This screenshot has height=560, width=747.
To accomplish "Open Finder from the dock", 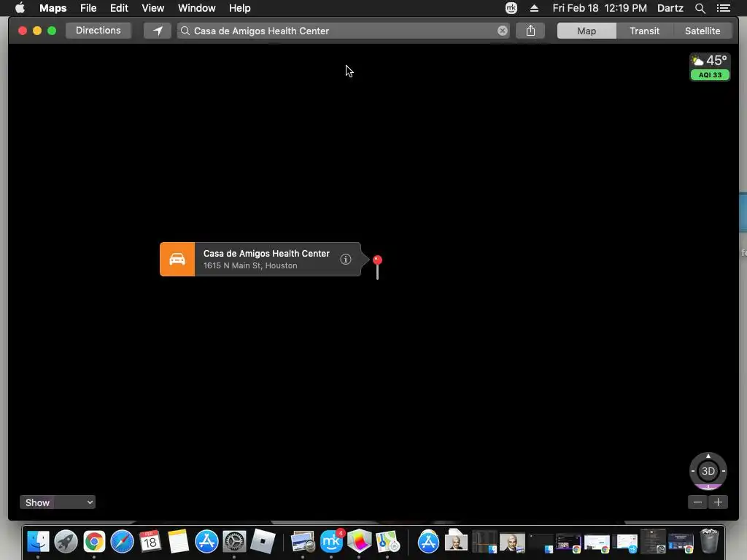I will [38, 542].
